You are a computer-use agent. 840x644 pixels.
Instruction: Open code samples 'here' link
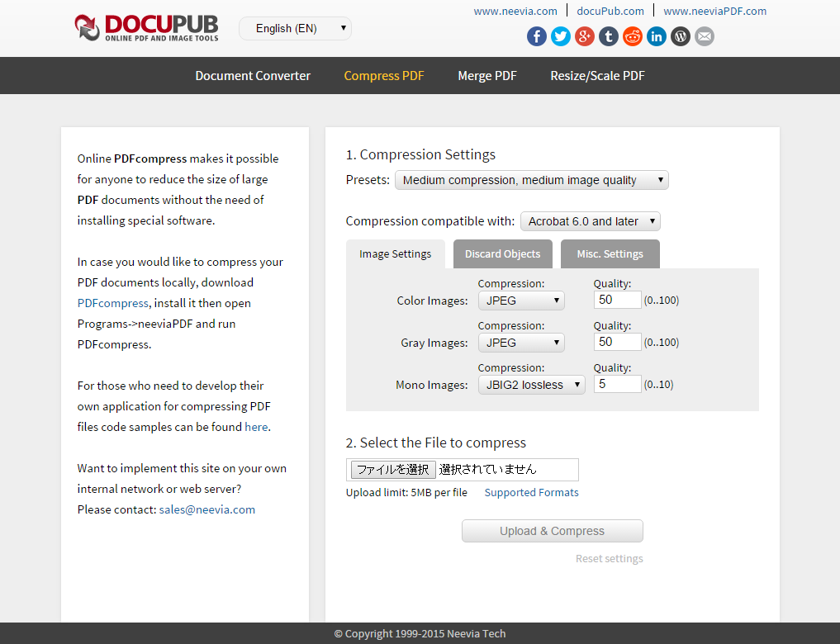coord(256,427)
